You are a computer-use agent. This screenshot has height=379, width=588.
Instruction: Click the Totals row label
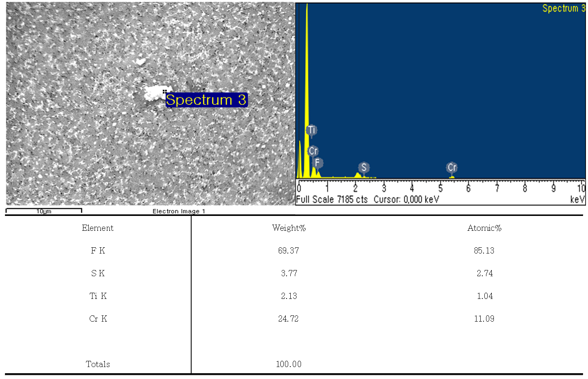tap(98, 364)
